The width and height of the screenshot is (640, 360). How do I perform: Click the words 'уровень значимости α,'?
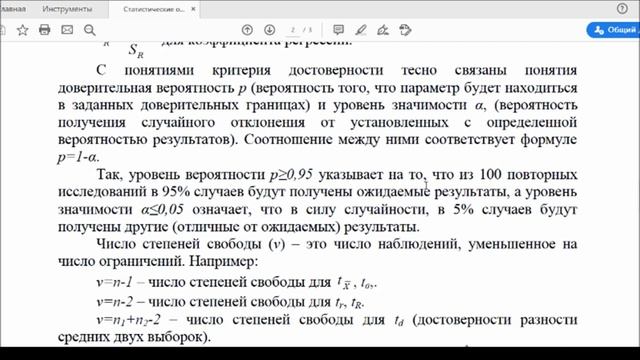click(x=410, y=105)
